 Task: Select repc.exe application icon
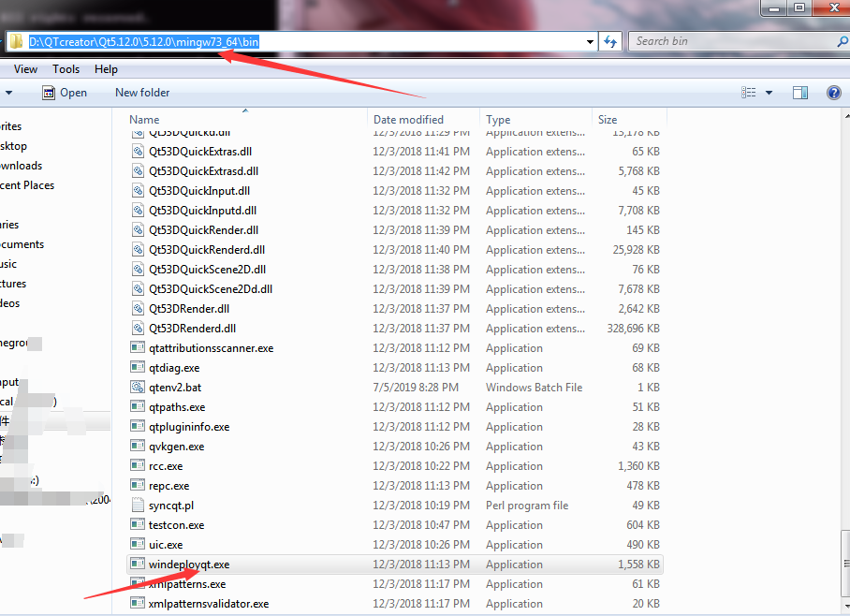[138, 485]
